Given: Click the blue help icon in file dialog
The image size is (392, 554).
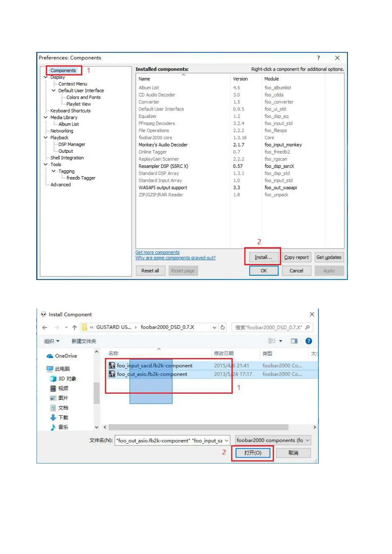Looking at the screenshot, I should pyautogui.click(x=309, y=341).
